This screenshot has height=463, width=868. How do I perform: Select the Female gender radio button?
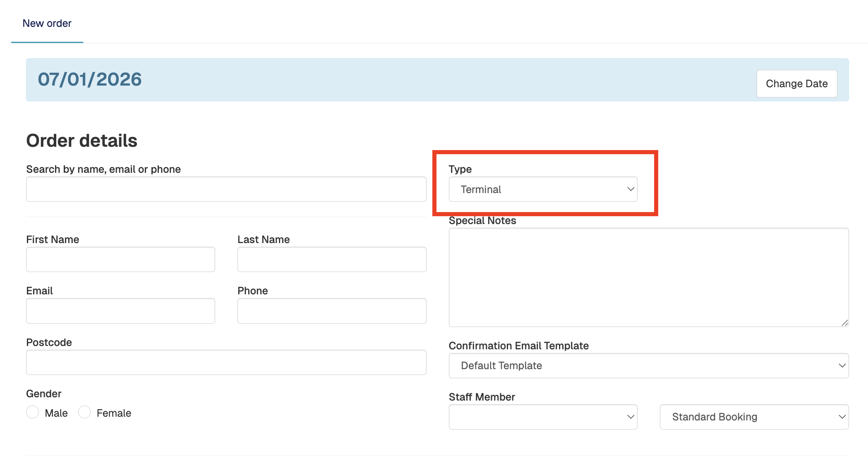tap(84, 412)
